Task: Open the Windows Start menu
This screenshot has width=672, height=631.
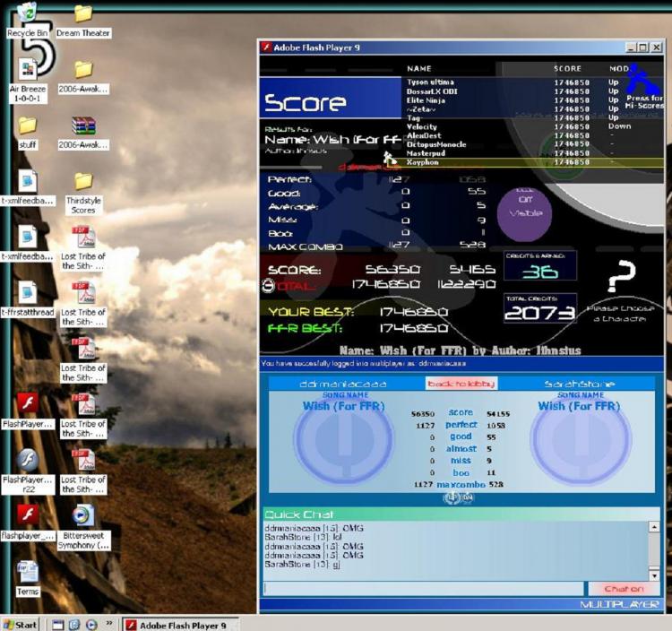Action: click(20, 625)
